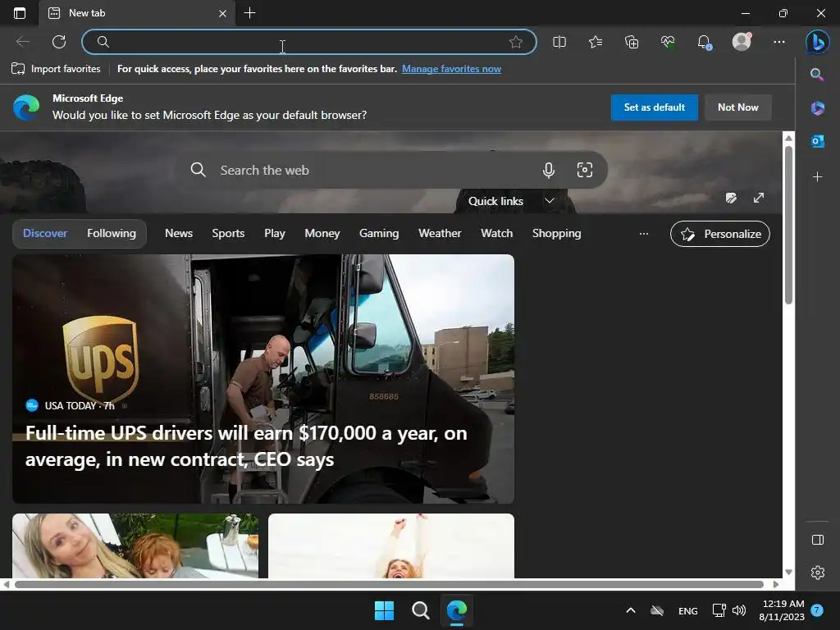840x630 pixels.
Task: Click the horizontal scrollbar at bottom
Action: pos(390,584)
